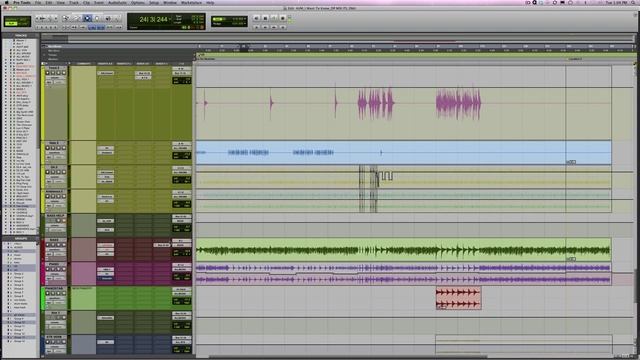Image resolution: width=640 pixels, height=360 pixels.
Task: Select the Pencil tool
Action: point(117,18)
